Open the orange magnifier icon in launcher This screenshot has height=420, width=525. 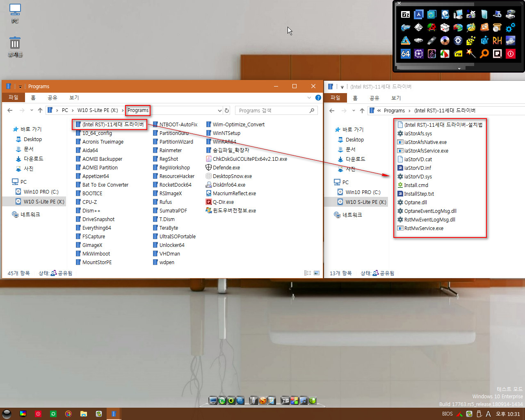tap(484, 54)
